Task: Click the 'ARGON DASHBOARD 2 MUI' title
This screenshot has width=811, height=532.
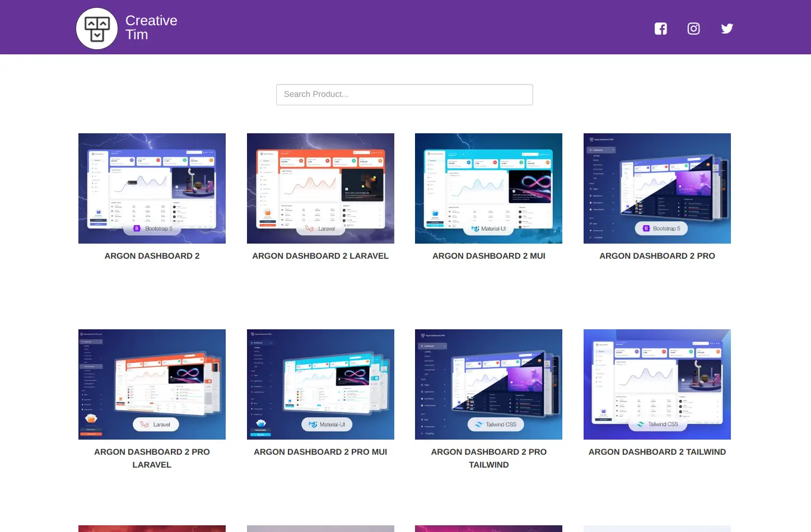Action: point(488,256)
